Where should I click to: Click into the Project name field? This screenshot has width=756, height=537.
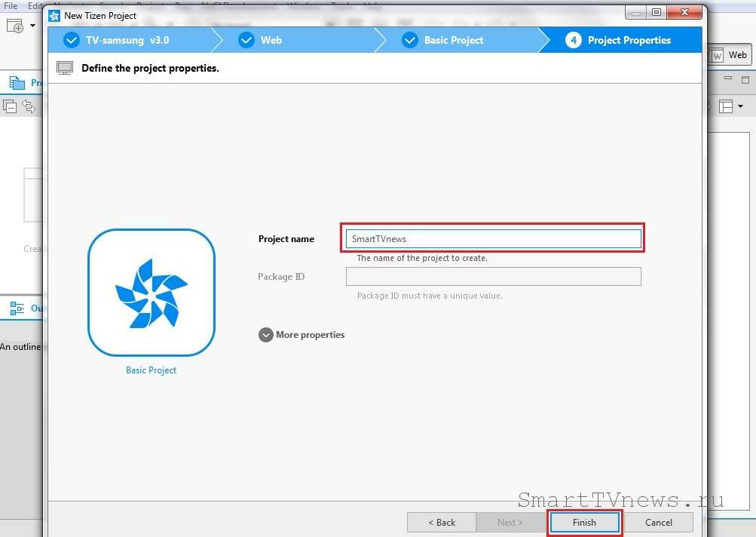tap(493, 239)
